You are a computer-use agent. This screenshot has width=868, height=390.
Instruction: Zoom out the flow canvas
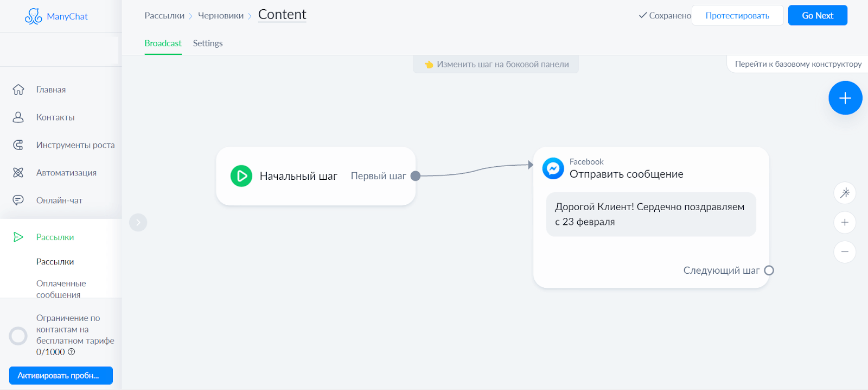tap(845, 252)
